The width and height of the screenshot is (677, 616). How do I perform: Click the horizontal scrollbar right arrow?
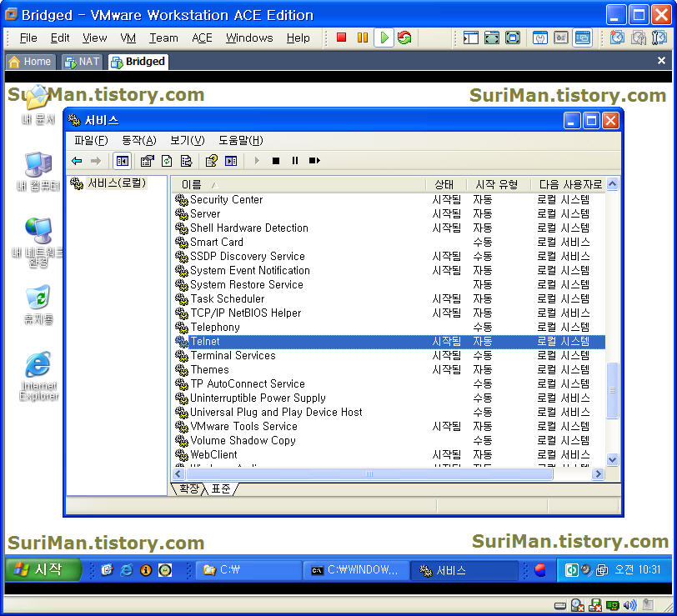point(598,473)
